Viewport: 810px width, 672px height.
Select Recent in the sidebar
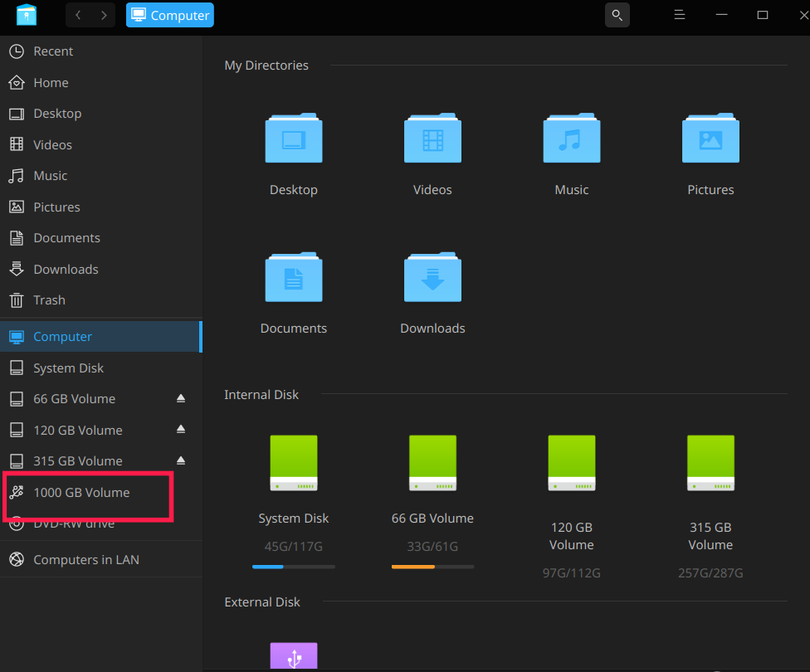coord(53,51)
